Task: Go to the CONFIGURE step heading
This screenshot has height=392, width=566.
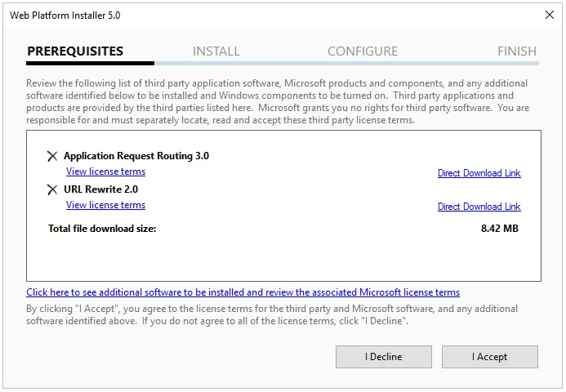Action: pos(363,51)
